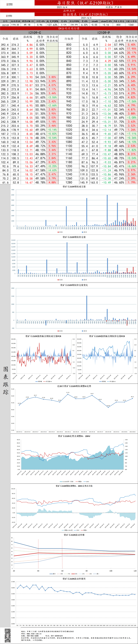
Task: Click the 合约 cell 202109
Action: point(5,25)
